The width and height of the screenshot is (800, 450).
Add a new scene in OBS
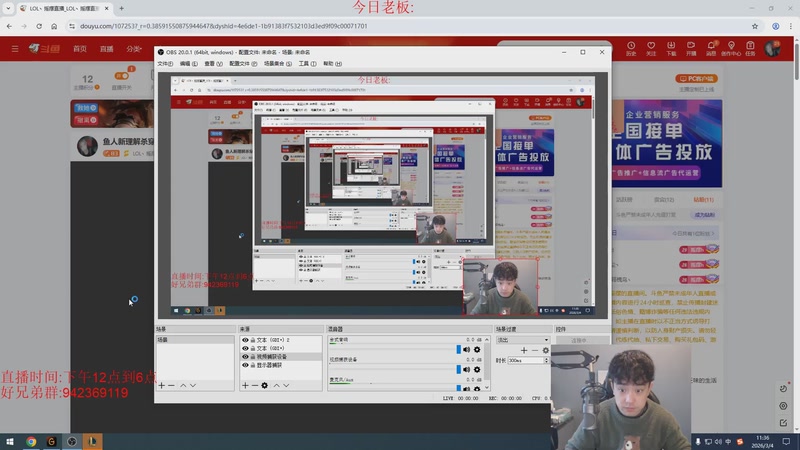click(x=161, y=386)
